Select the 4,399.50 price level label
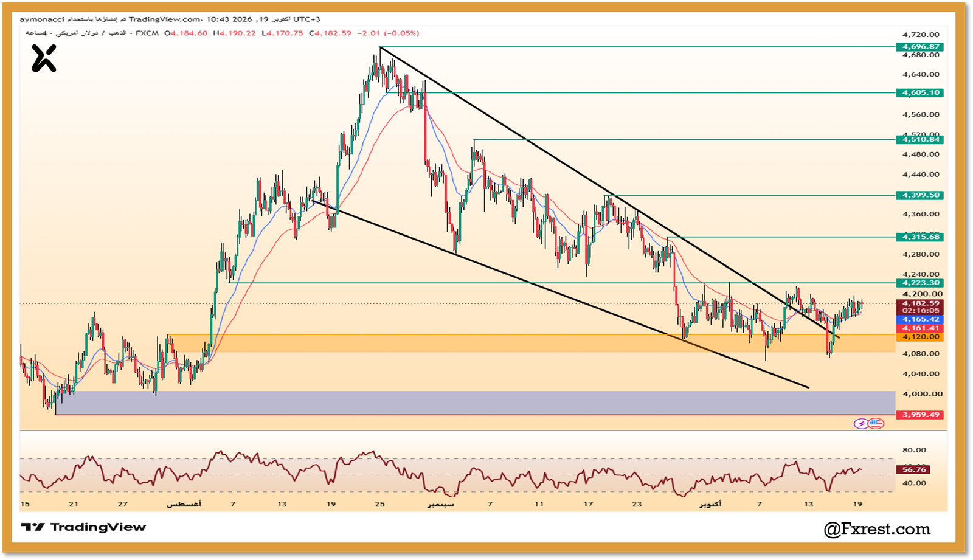The height and width of the screenshot is (560, 973). coord(919,195)
